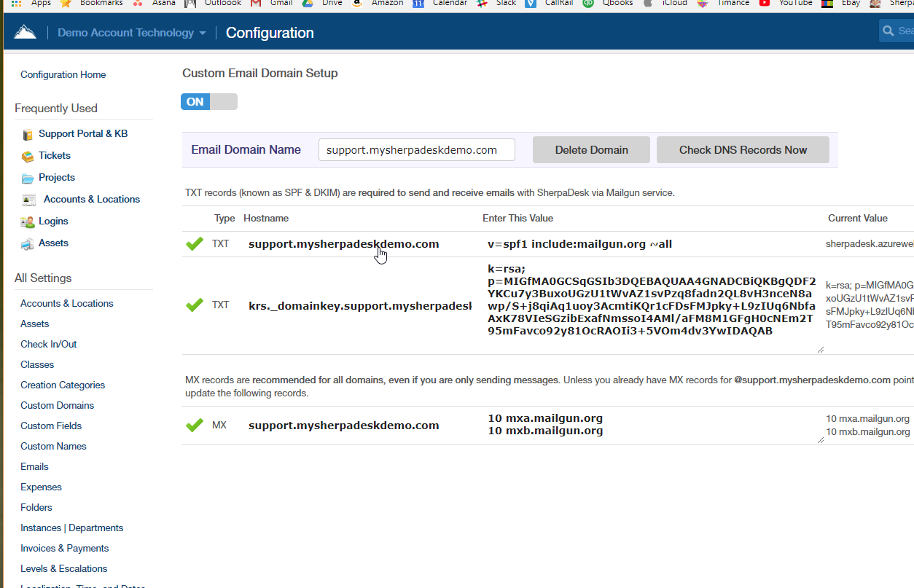Screen dimensions: 914x588
Task: Open the Tickets section via its icon
Action: click(28, 155)
